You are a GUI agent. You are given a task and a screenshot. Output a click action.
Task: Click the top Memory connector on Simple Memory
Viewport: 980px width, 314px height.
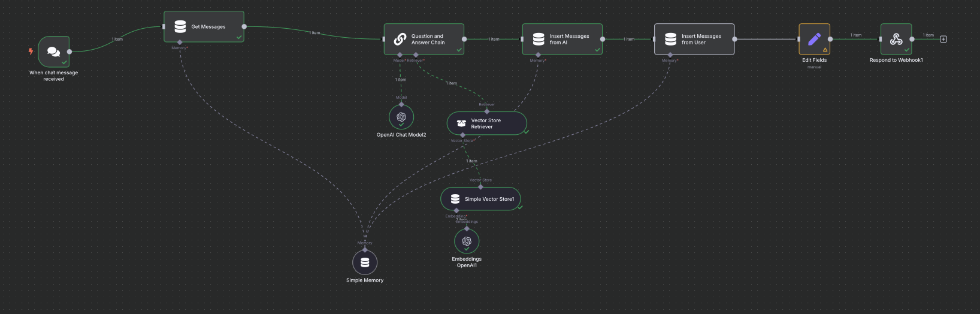pos(365,250)
